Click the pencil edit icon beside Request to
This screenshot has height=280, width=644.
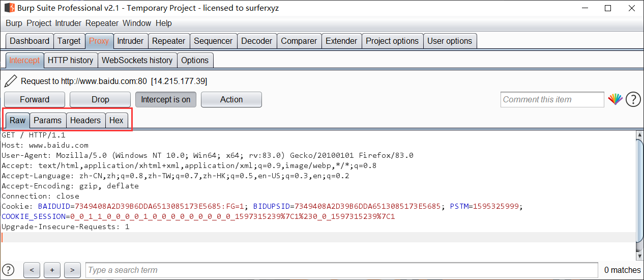tap(11, 81)
